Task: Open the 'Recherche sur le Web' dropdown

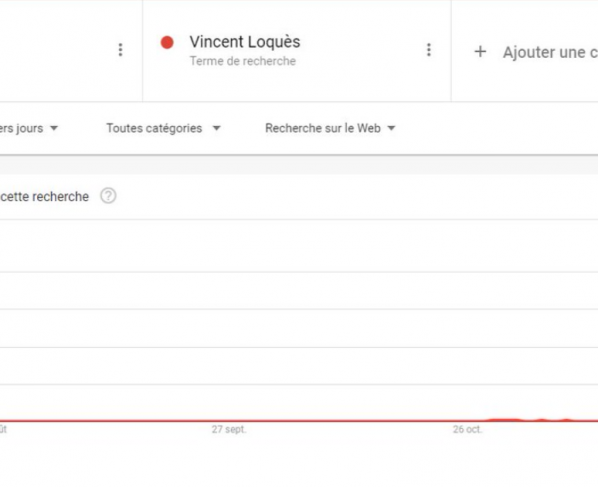Action: point(330,128)
